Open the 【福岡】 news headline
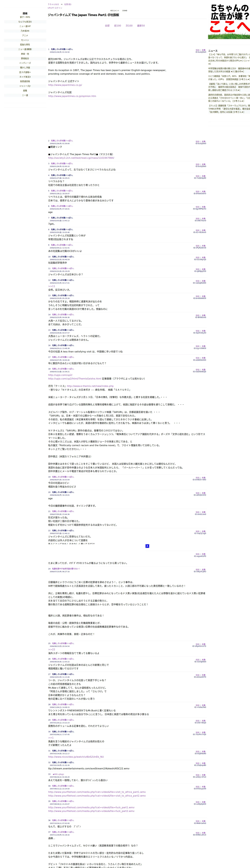This screenshot has height=868, width=250. pos(229,87)
